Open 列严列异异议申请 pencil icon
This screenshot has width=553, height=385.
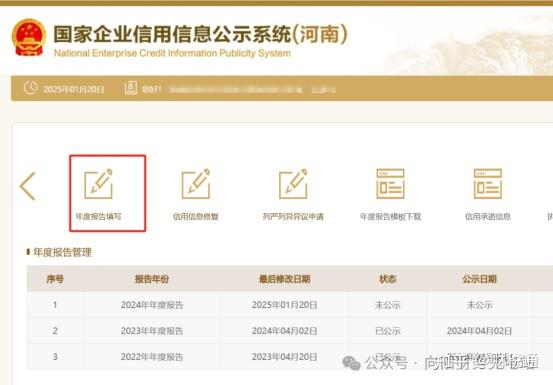tap(293, 184)
